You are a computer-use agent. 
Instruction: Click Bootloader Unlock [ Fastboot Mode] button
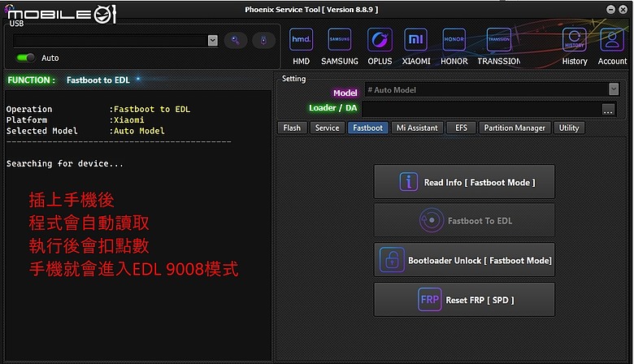pos(464,260)
